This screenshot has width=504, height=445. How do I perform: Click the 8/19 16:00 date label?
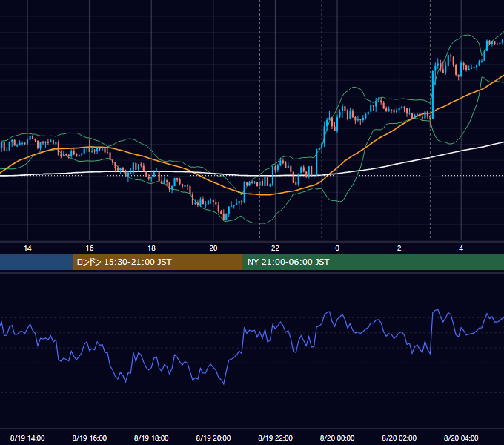pos(90,438)
